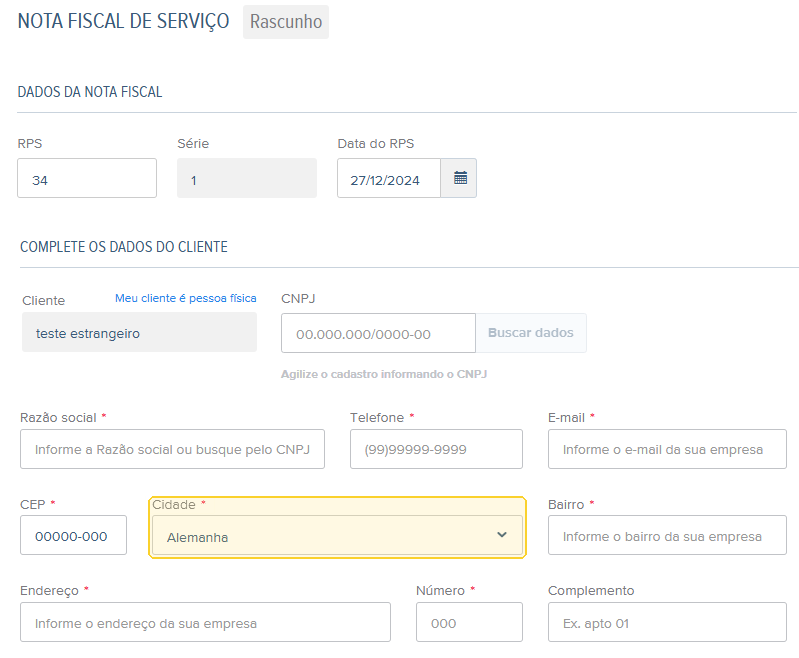
Task: Click the DADOS DA NOTA FISCAL heading
Action: 90,92
